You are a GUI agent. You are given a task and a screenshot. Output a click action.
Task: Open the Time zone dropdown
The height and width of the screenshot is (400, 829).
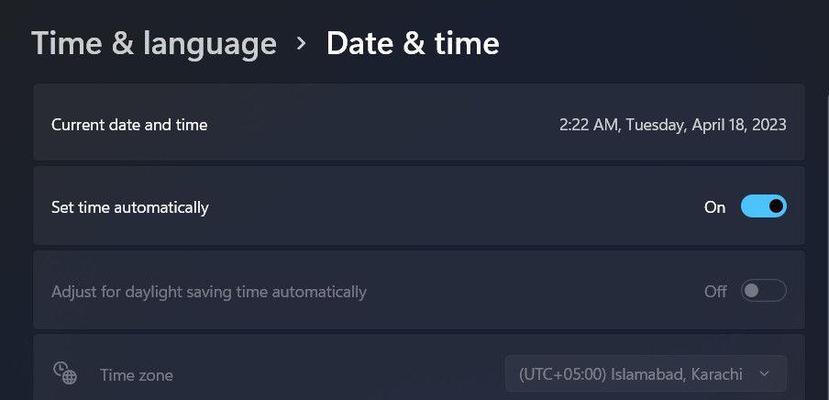click(x=646, y=374)
